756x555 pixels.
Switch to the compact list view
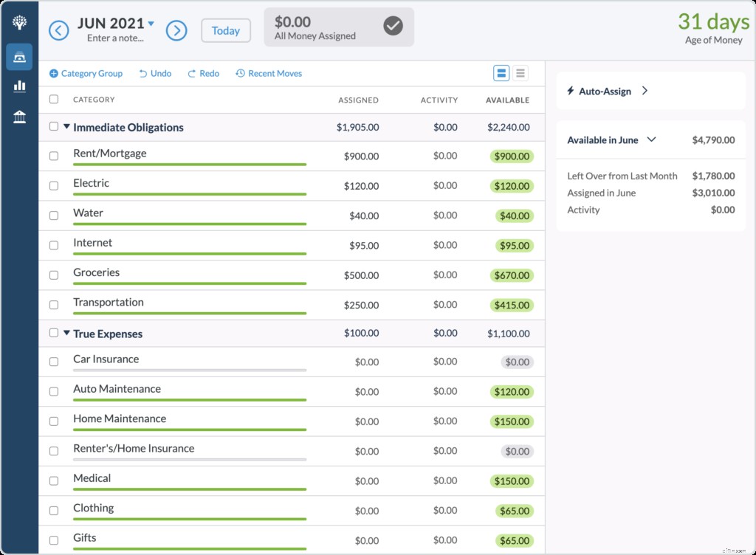[520, 73]
